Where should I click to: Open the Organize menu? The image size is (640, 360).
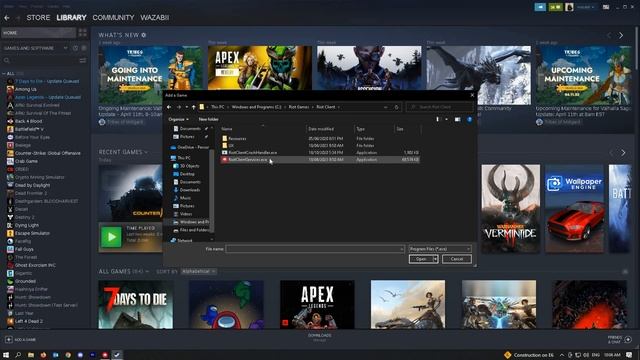click(178, 119)
